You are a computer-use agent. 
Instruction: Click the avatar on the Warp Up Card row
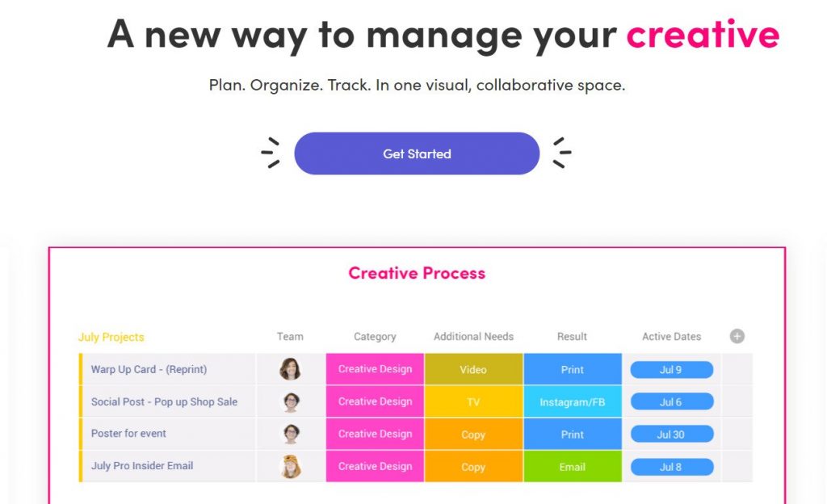pyautogui.click(x=290, y=369)
